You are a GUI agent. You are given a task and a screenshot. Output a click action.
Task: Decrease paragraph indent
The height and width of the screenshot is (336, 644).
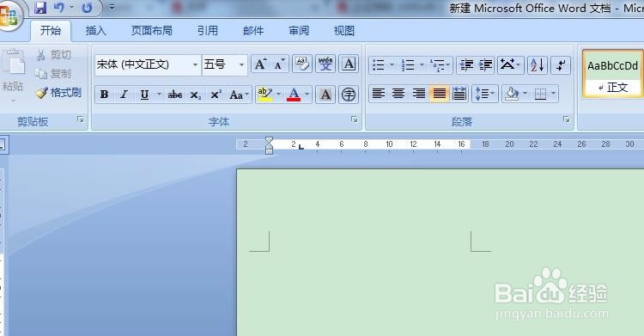466,65
